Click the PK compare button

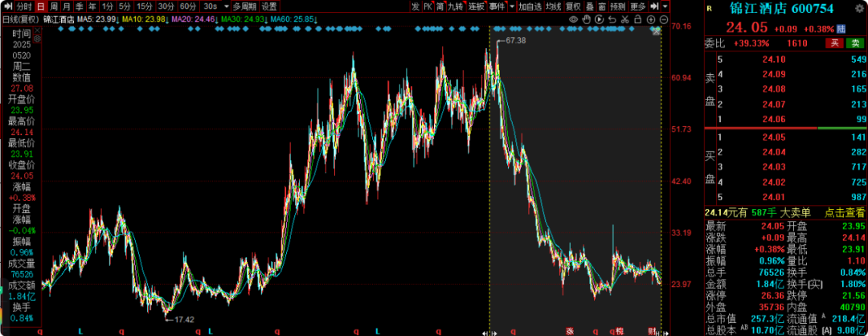tap(428, 6)
